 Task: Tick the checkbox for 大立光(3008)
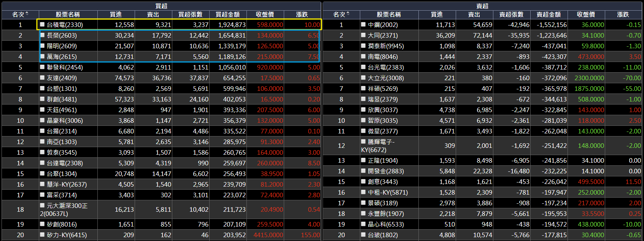364,78
